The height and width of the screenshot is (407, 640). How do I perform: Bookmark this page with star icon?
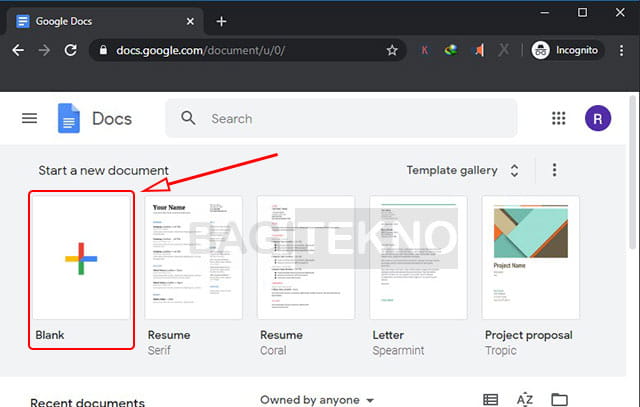point(392,50)
